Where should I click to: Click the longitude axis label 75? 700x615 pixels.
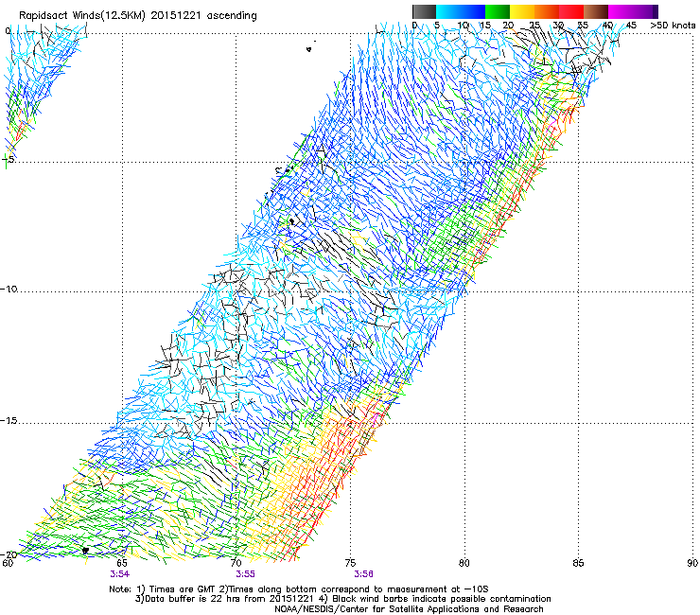click(x=350, y=563)
